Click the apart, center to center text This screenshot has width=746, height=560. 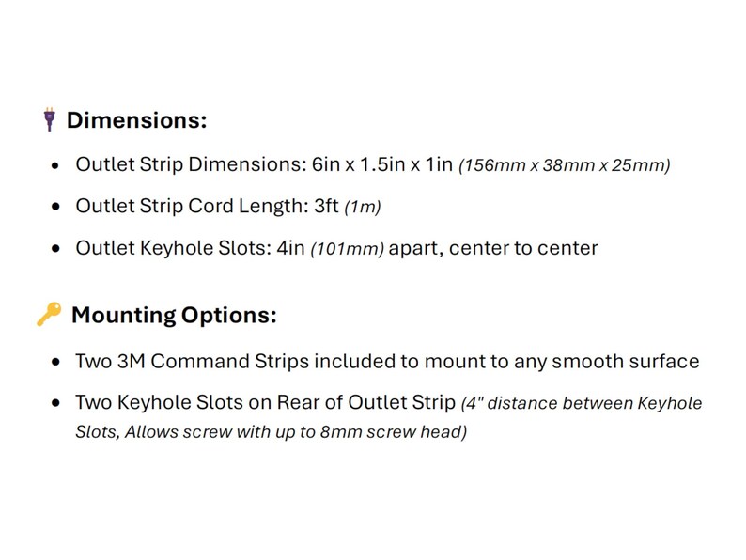pos(493,249)
